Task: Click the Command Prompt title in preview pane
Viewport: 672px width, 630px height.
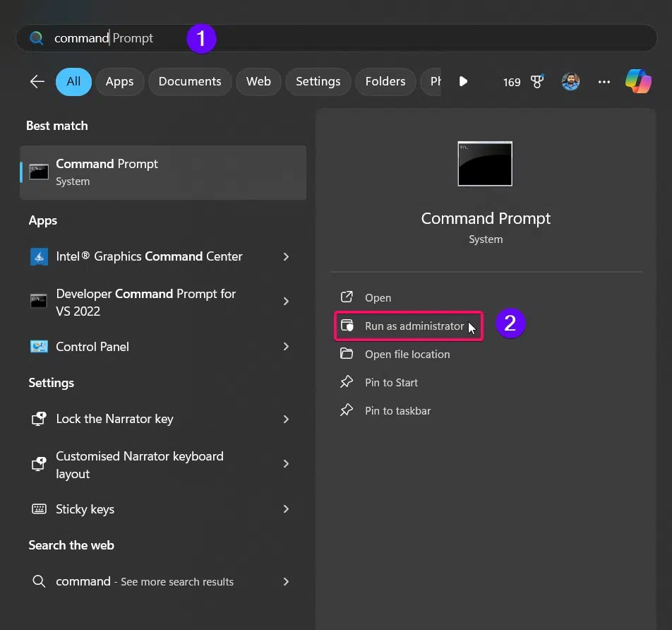Action: pyautogui.click(x=486, y=219)
